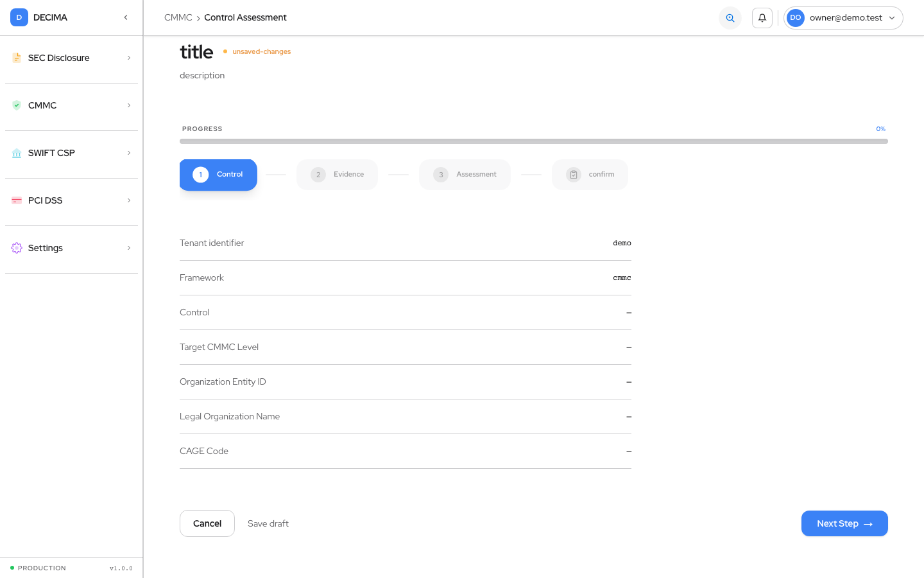The height and width of the screenshot is (578, 924).
Task: Click the Settings gear icon
Action: pyautogui.click(x=17, y=248)
